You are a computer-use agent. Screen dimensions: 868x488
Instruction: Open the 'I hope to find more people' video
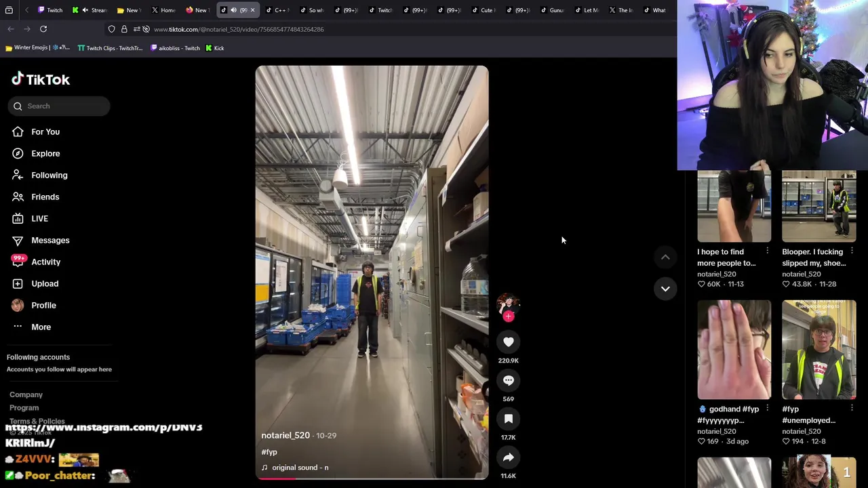734,206
